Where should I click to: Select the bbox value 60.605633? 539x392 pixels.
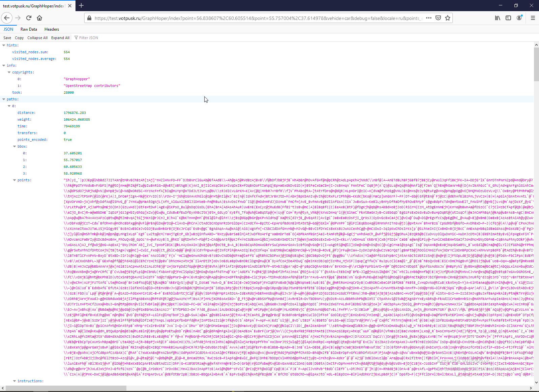[x=73, y=167]
